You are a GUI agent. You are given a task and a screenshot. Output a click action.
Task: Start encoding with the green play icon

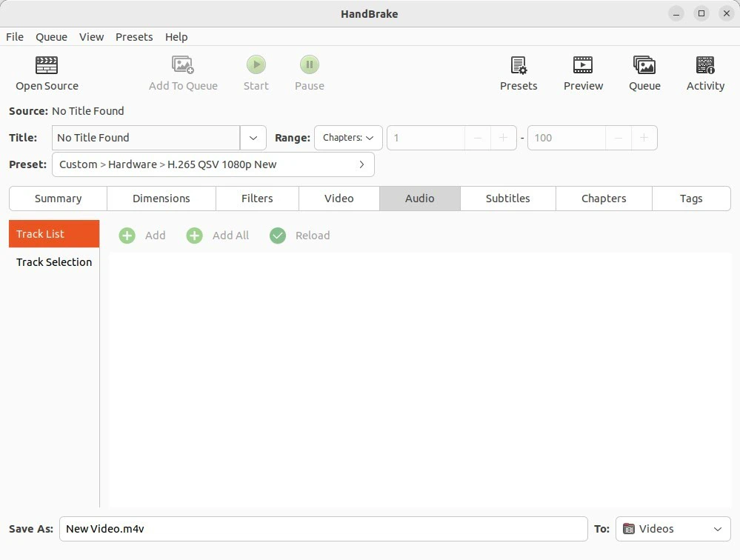point(256,64)
